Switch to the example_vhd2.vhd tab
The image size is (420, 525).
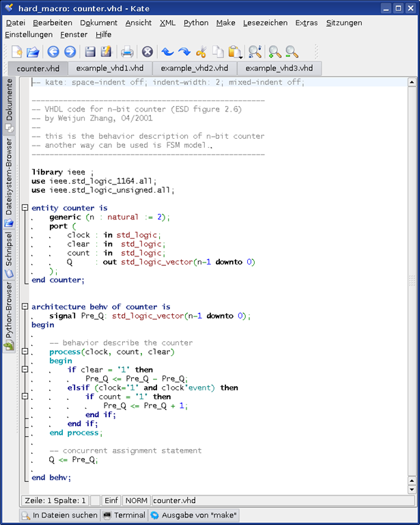point(195,68)
